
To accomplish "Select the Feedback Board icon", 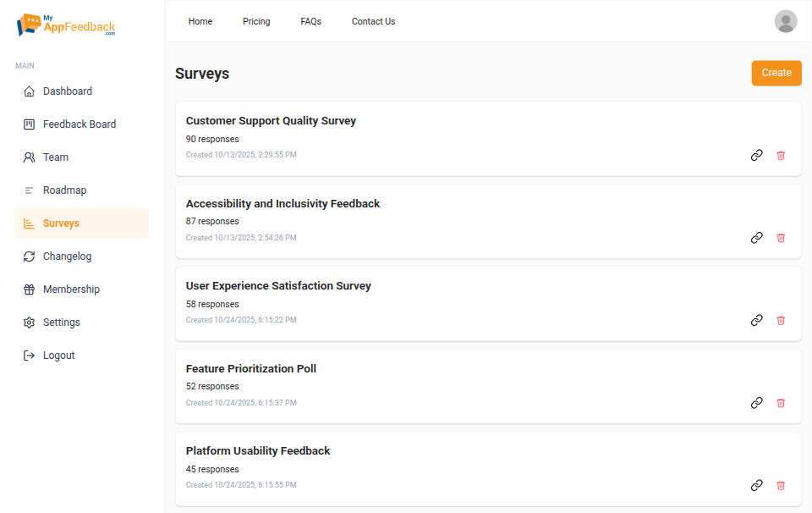I will point(30,124).
